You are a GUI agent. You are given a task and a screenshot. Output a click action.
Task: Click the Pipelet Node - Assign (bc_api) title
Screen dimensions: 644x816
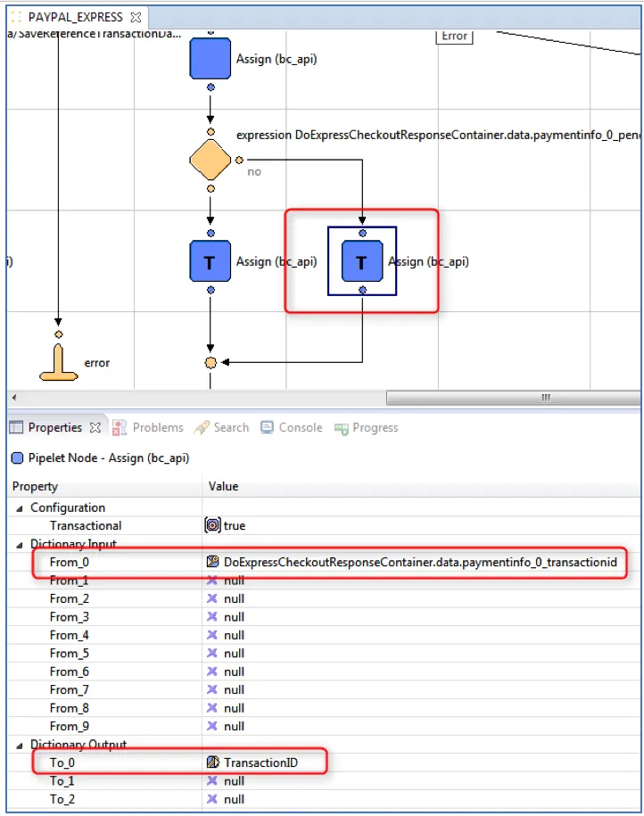[x=108, y=458]
